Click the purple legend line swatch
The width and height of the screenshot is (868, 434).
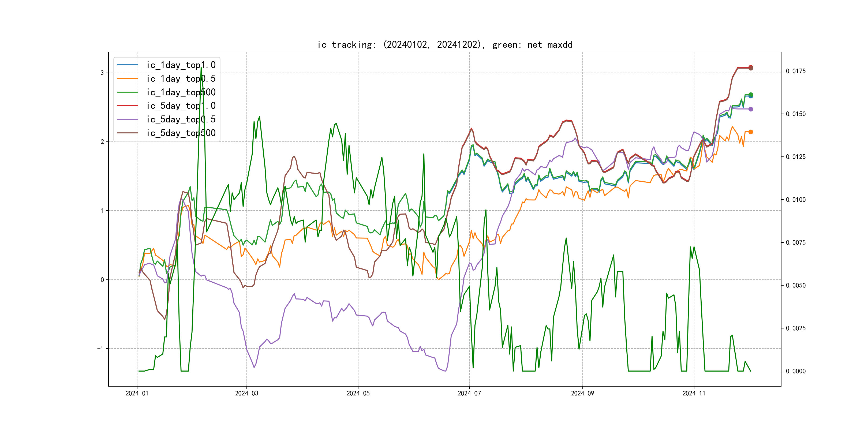127,119
